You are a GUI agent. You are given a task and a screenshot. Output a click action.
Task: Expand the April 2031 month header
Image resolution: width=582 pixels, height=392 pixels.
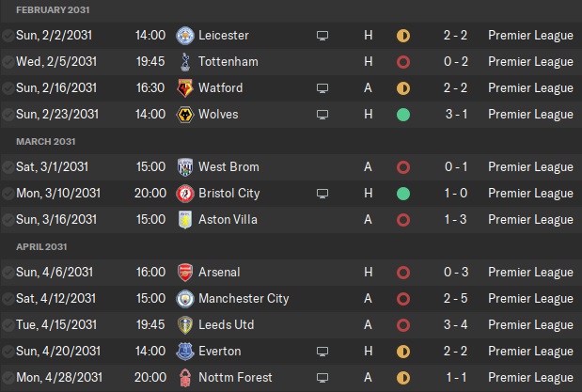click(x=41, y=246)
